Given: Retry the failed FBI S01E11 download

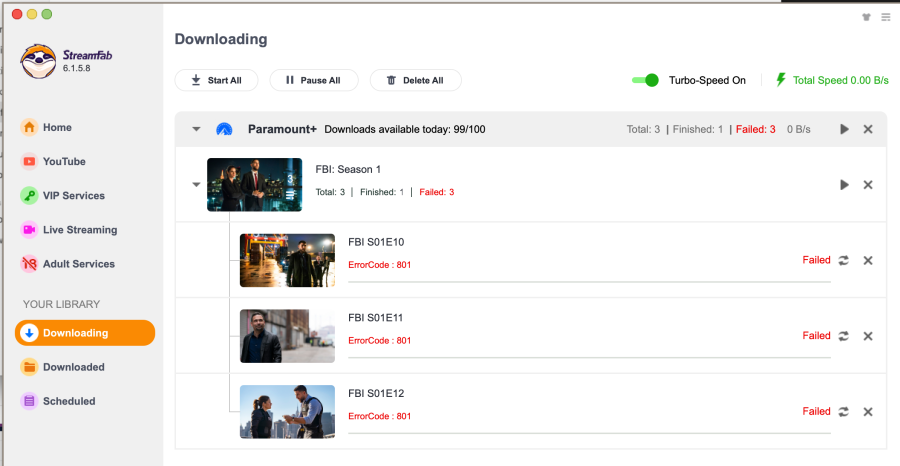Looking at the screenshot, I should click(843, 336).
